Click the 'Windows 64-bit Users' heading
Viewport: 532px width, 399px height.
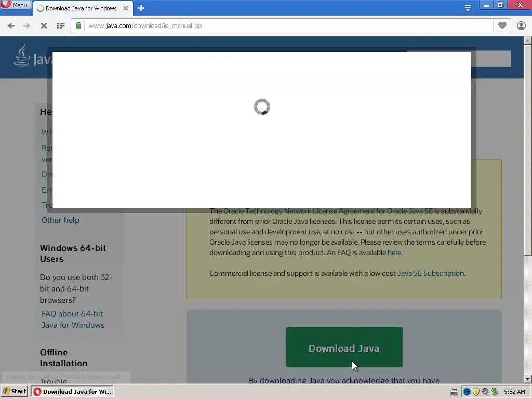tap(73, 254)
